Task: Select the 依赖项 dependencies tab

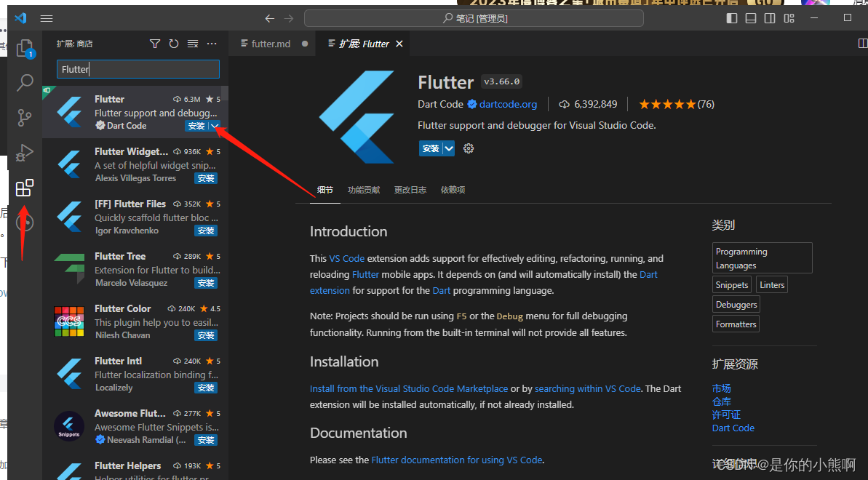Action: point(453,190)
